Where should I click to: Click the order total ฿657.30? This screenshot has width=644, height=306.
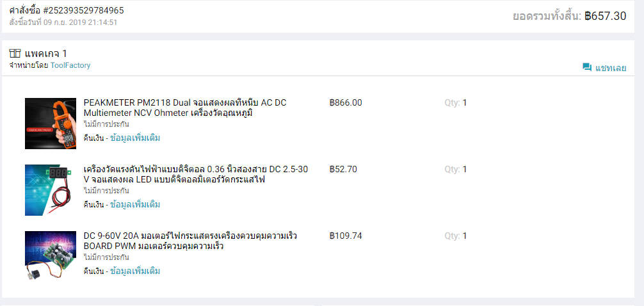point(605,16)
